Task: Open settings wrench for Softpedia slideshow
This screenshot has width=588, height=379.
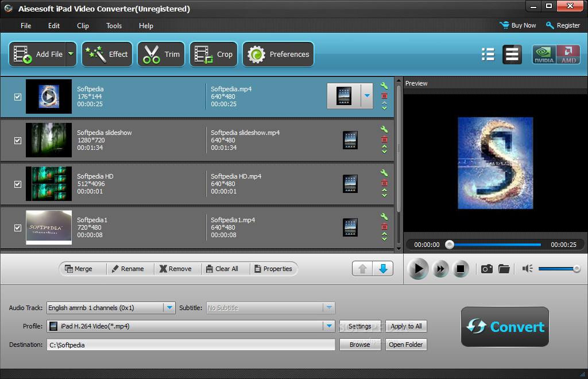Action: point(384,129)
